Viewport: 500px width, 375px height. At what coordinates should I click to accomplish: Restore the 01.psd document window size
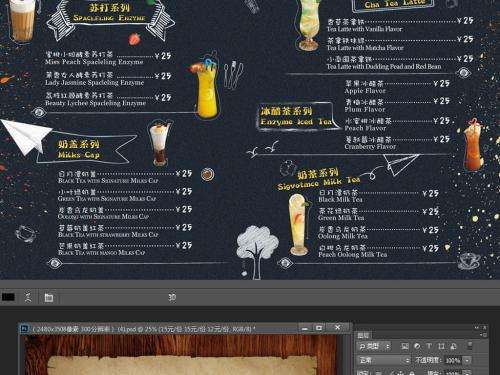pos(319,328)
